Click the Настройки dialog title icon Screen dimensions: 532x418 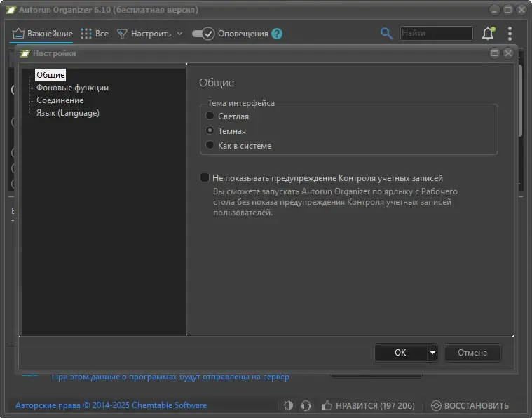tap(25, 53)
